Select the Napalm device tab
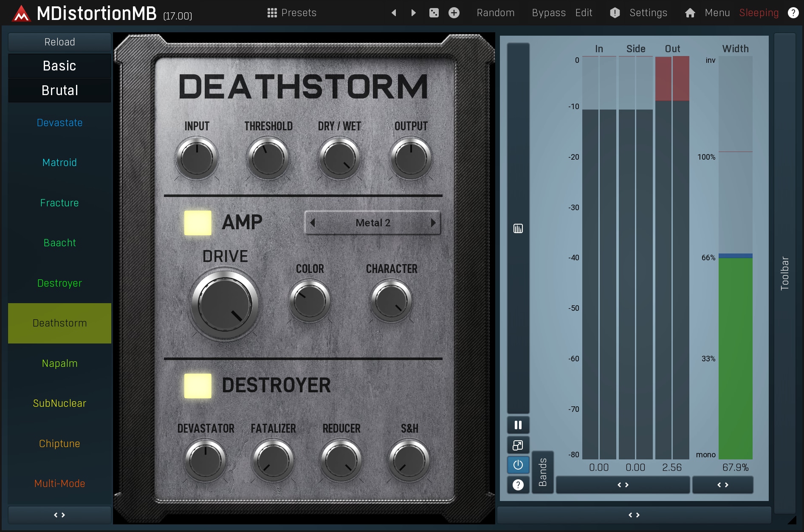 [59, 363]
